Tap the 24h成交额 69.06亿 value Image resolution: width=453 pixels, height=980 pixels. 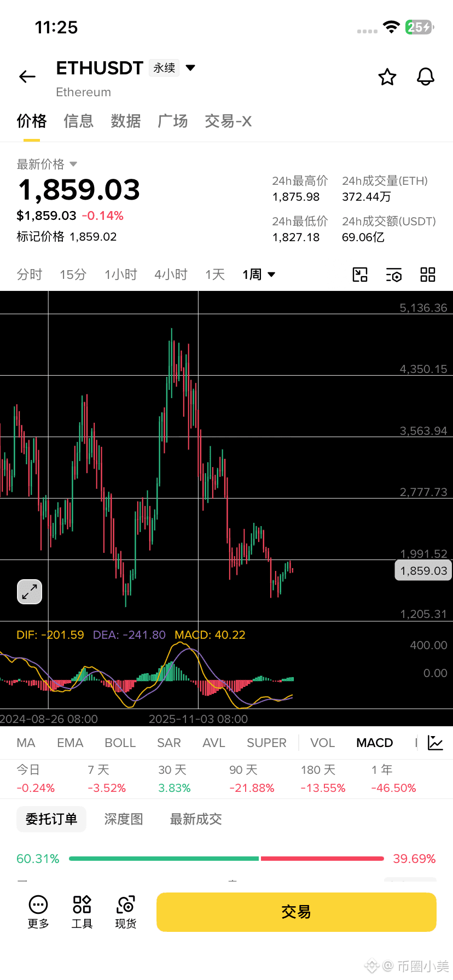(363, 237)
